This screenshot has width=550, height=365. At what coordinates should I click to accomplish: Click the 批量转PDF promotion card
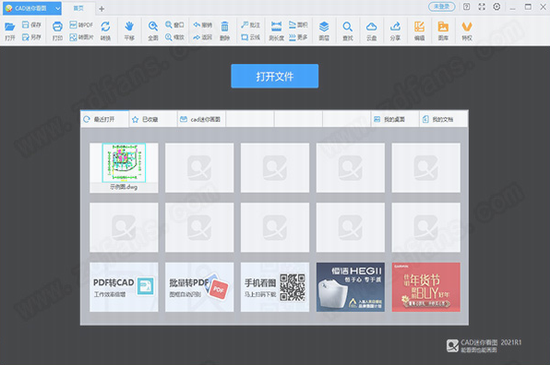(x=199, y=287)
